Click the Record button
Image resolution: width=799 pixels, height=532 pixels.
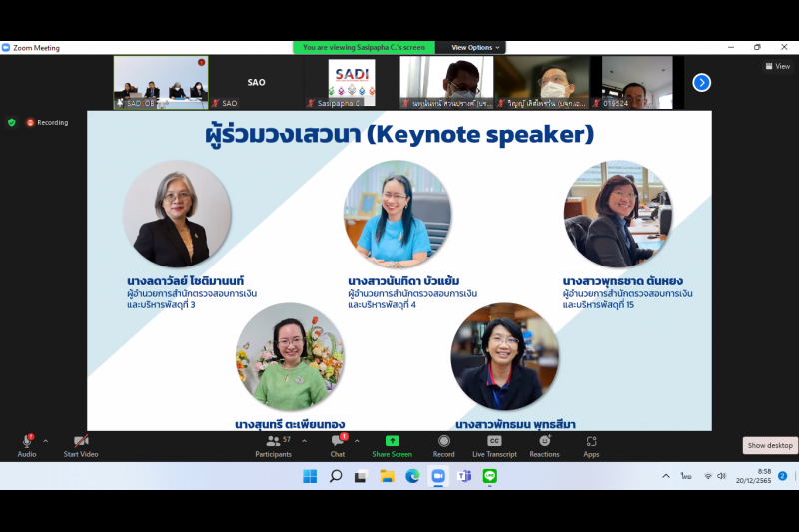tap(443, 446)
